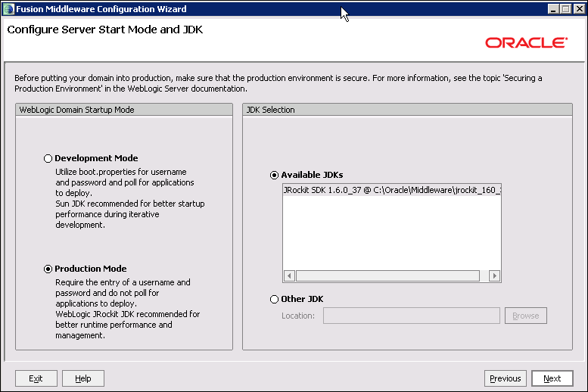Go back with the Previous button
Screen dimensions: 588x392
(x=505, y=378)
